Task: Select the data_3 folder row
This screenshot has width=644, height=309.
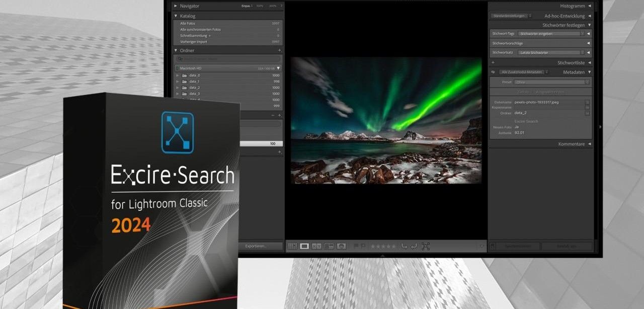Action: (x=228, y=93)
